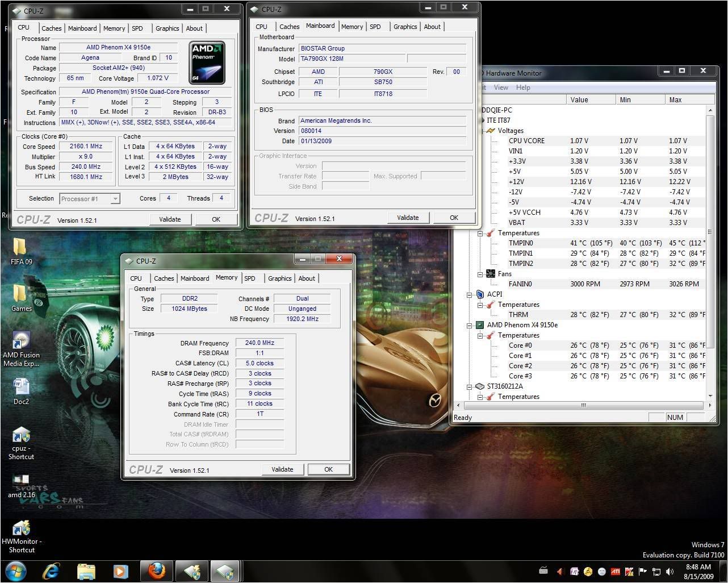The height and width of the screenshot is (583, 728).
Task: Click the volume speaker icon in the tray
Action: (670, 572)
